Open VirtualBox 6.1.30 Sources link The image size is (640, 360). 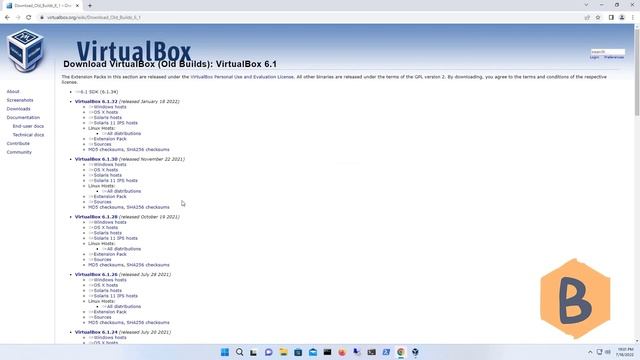tap(100, 202)
